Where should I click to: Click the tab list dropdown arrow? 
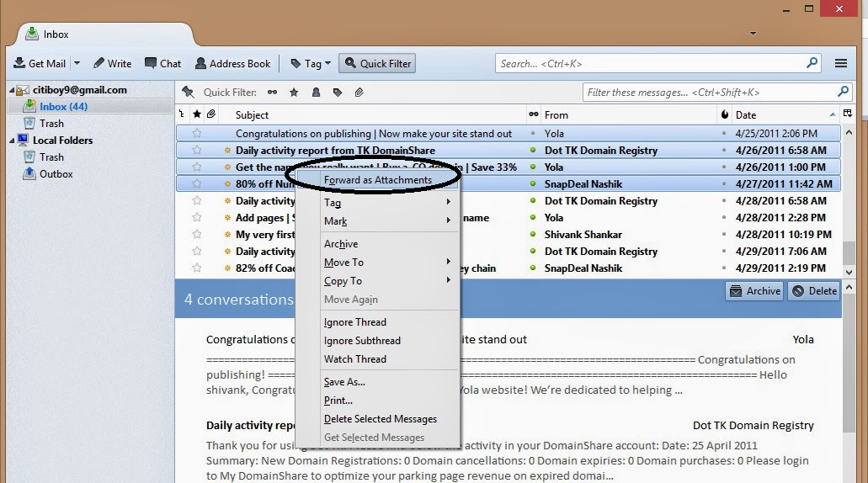[x=753, y=34]
